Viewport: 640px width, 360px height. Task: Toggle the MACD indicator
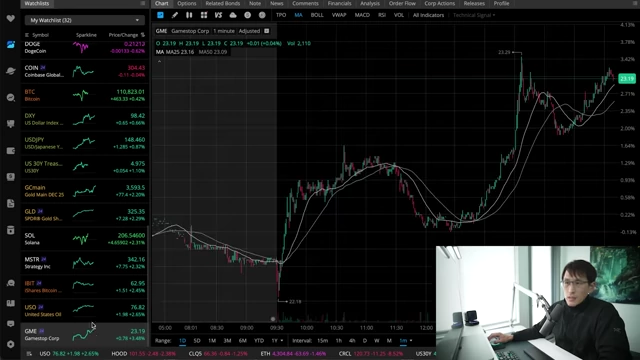(362, 15)
